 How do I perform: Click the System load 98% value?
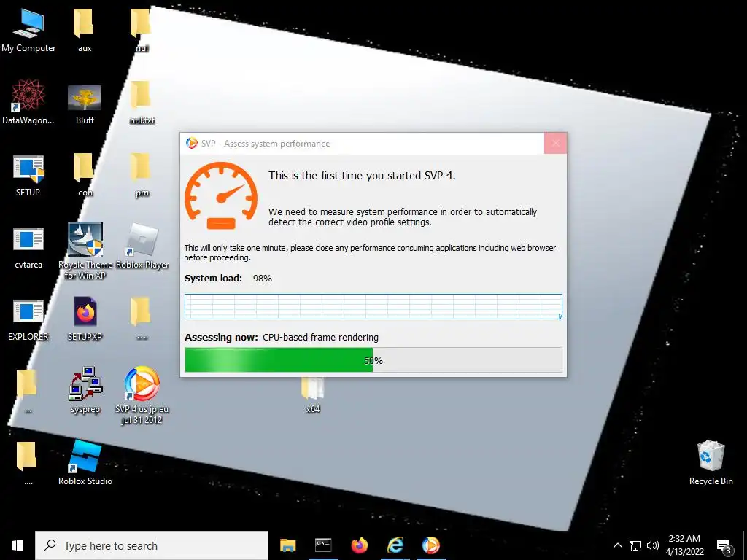click(263, 279)
